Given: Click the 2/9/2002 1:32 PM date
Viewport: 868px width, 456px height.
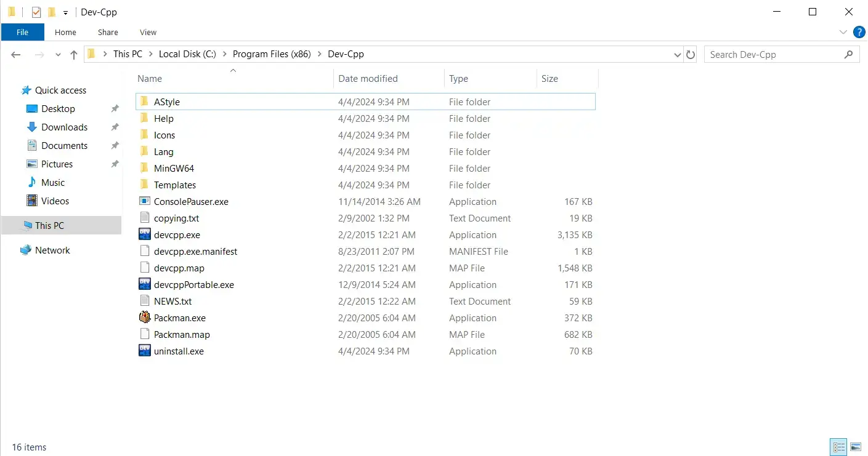Looking at the screenshot, I should pyautogui.click(x=374, y=218).
